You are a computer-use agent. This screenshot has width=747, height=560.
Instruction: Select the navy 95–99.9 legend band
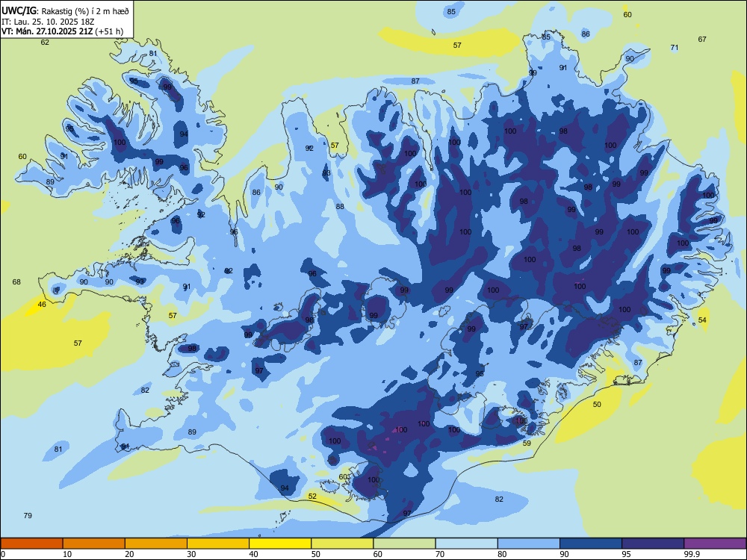[653, 544]
